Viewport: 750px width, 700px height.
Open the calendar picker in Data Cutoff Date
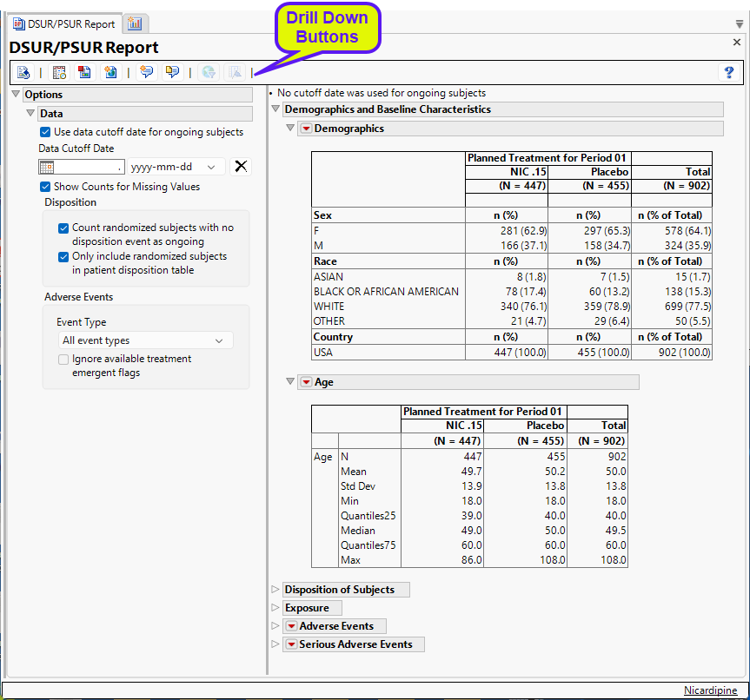(47, 167)
